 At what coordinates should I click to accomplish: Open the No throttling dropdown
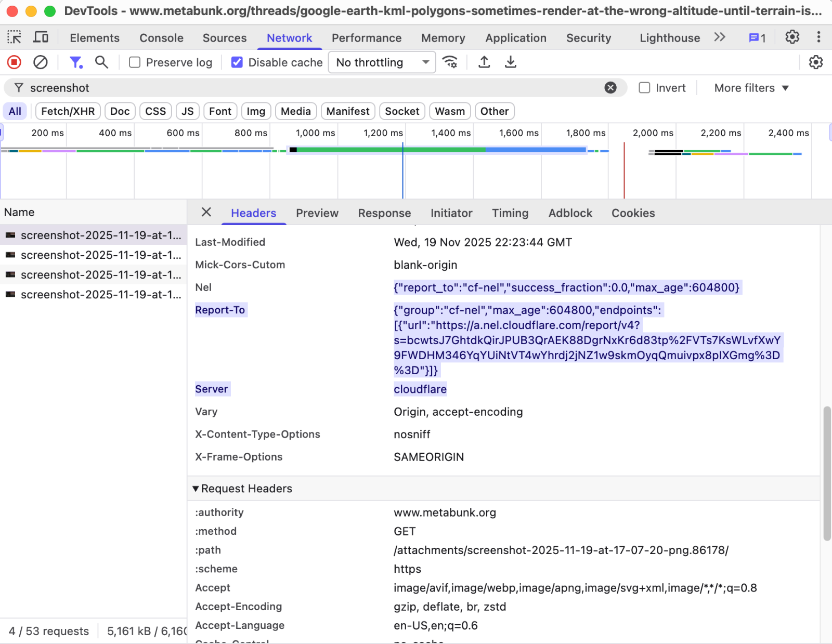coord(382,62)
